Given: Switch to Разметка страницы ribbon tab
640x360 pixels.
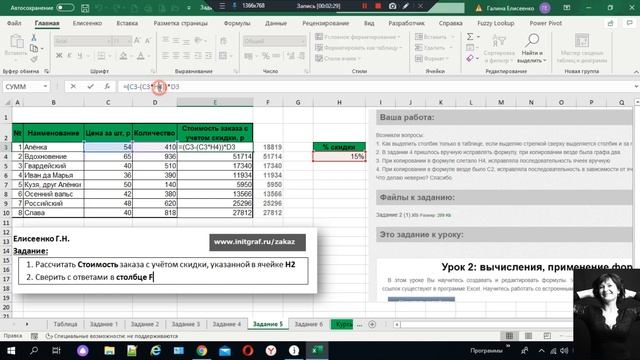Looking at the screenshot, I should pos(180,23).
